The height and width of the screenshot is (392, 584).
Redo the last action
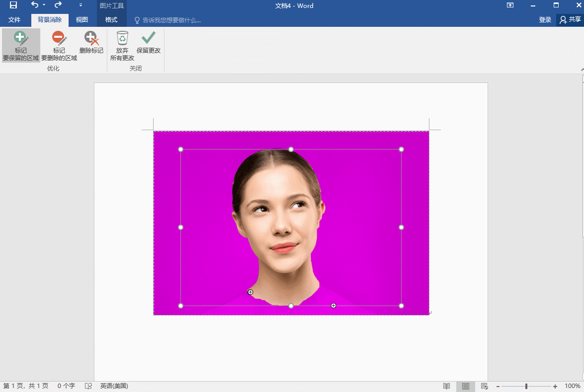coord(58,5)
